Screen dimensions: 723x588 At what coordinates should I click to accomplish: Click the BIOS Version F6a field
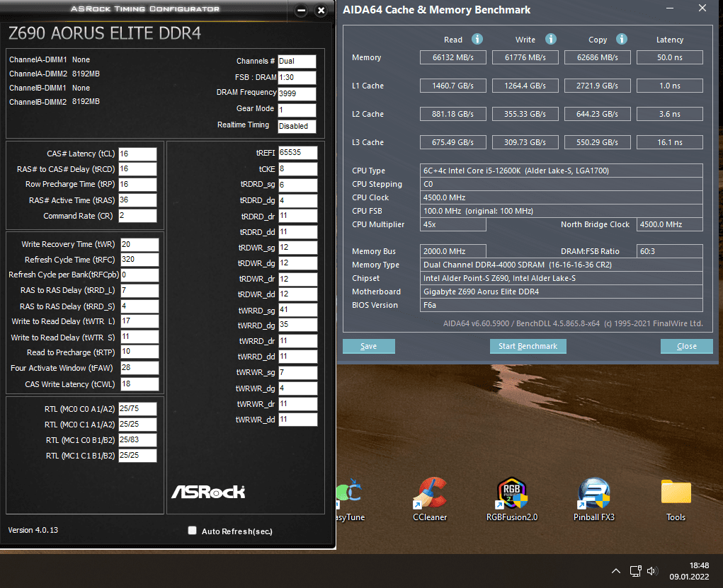[x=561, y=305]
